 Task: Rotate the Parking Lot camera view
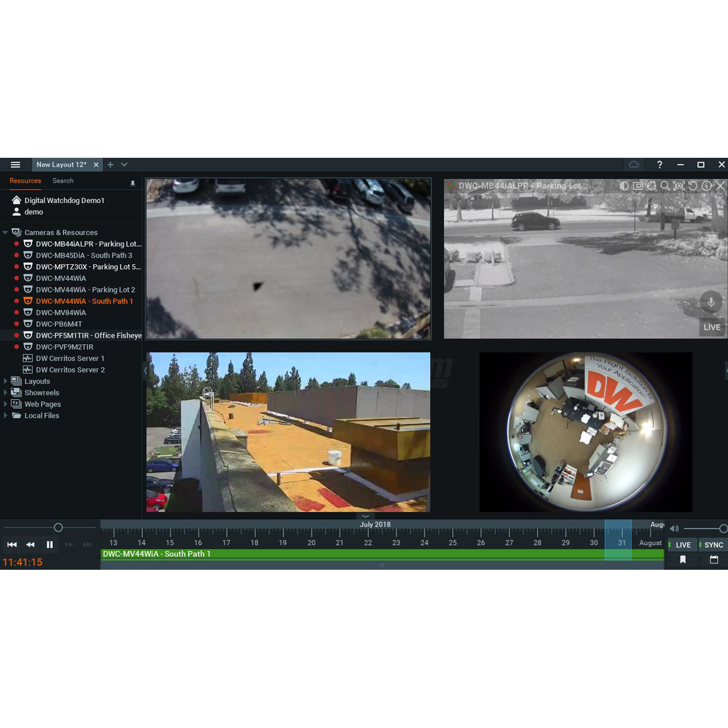pos(693,186)
